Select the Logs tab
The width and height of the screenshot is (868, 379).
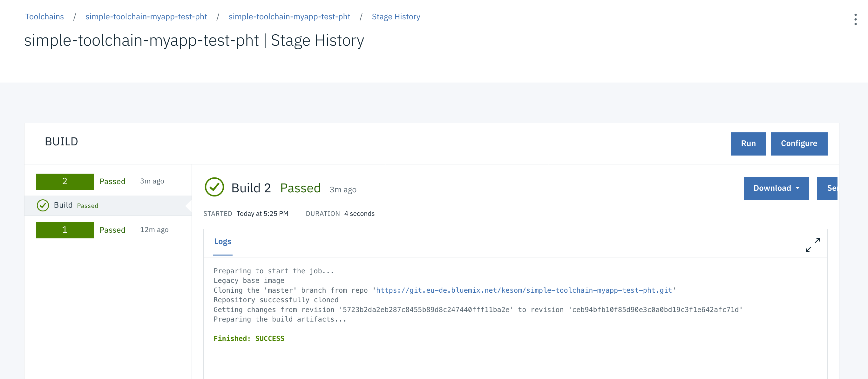pos(222,242)
